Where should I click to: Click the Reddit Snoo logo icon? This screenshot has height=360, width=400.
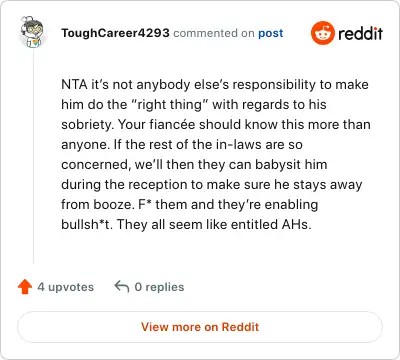pos(322,33)
